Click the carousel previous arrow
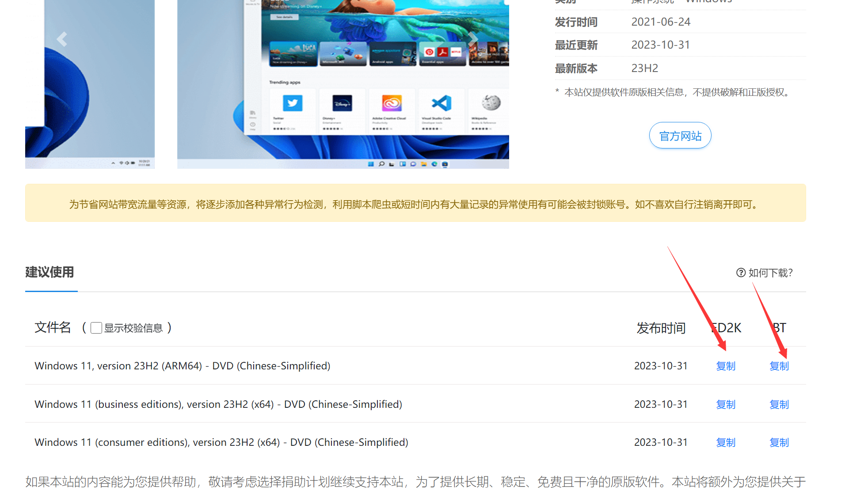Viewport: 868px width, 490px height. tap(62, 39)
